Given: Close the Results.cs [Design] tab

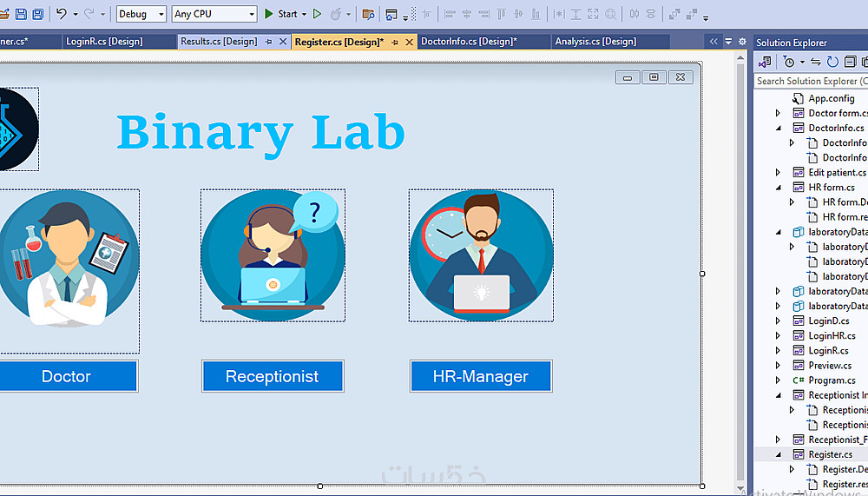Looking at the screenshot, I should pos(283,42).
